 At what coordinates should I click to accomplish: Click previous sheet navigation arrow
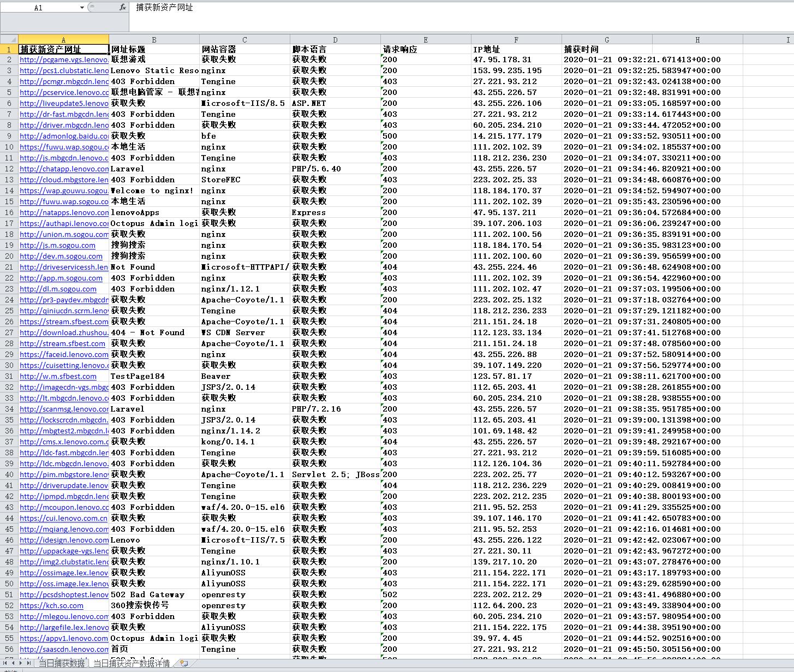(x=14, y=663)
